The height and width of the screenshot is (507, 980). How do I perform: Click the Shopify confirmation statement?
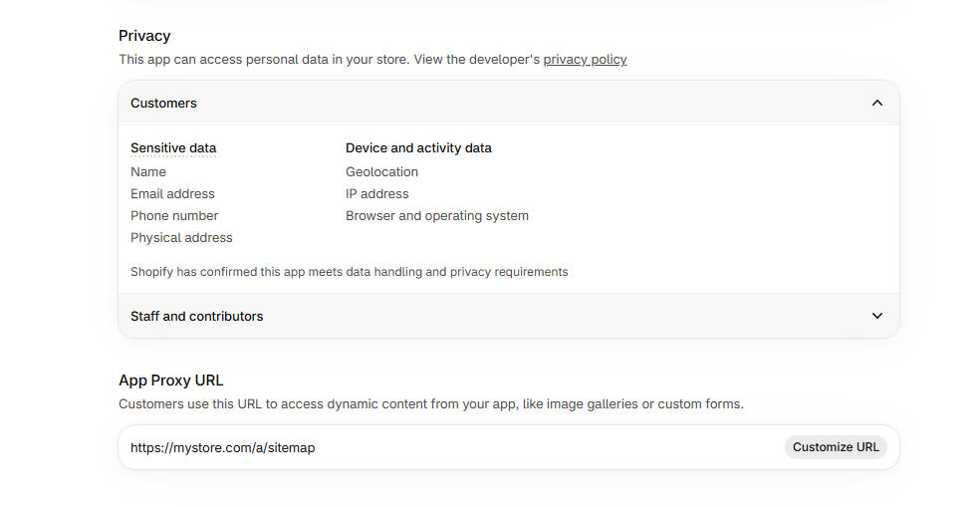(x=350, y=272)
